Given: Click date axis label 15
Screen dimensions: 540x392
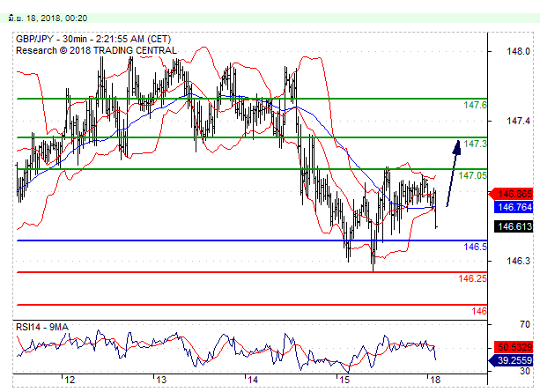Looking at the screenshot, I should point(344,380).
